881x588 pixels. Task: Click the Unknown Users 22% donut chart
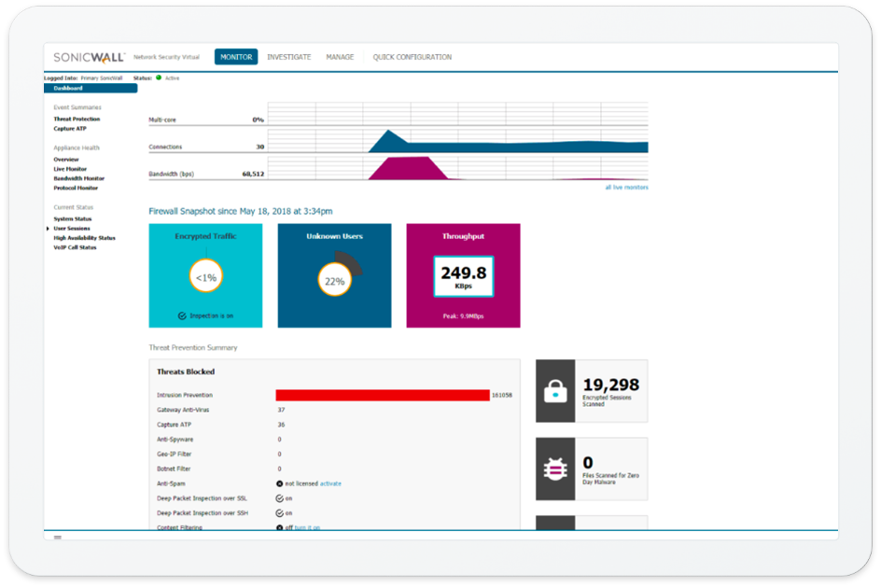334,278
